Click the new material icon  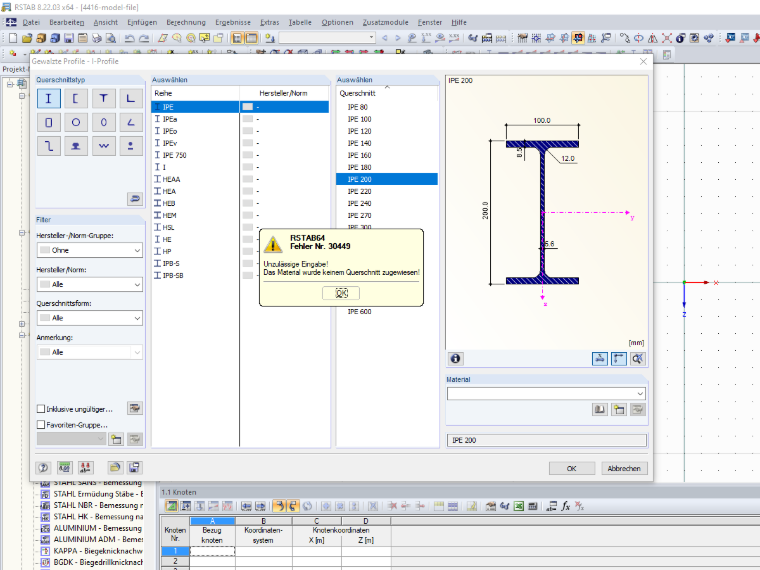(619, 410)
